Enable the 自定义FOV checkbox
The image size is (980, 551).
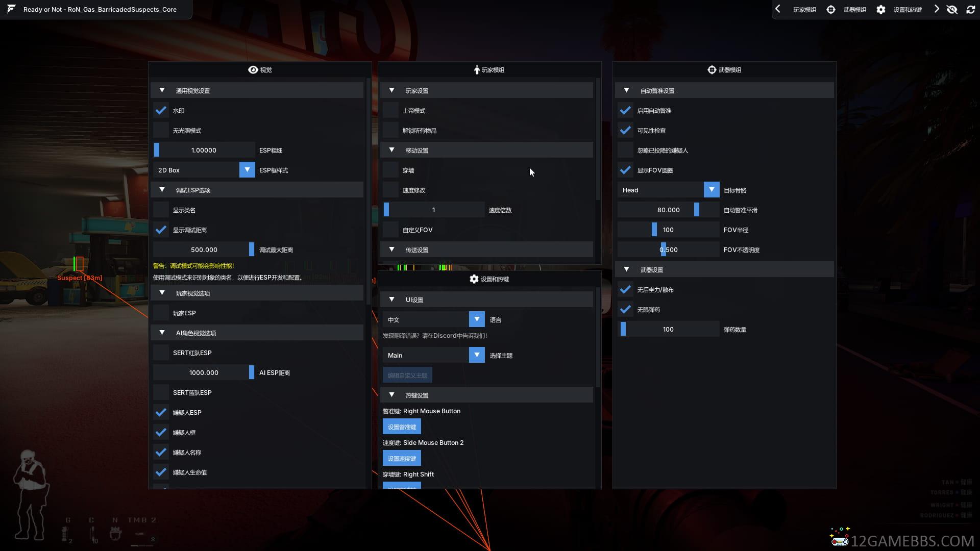click(x=390, y=230)
